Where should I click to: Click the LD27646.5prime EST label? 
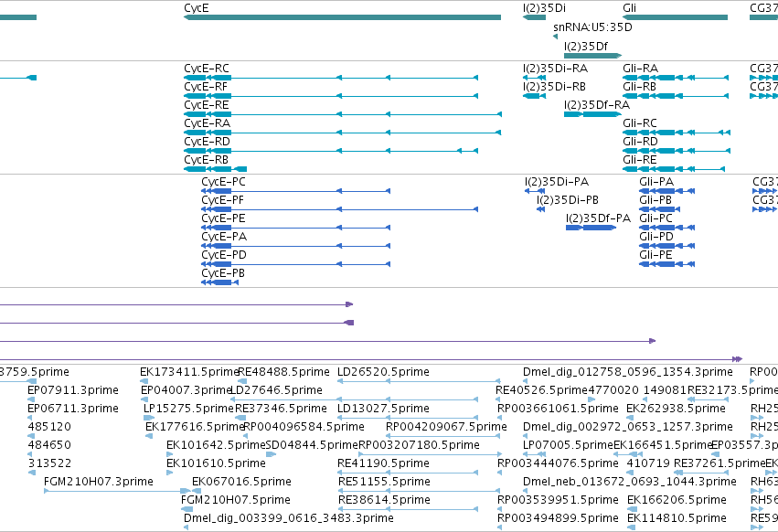pos(277,390)
